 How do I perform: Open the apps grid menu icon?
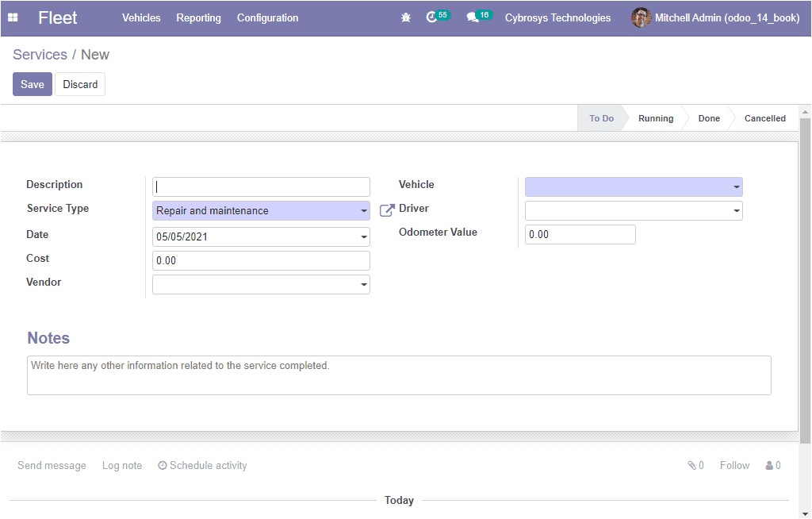pos(13,17)
